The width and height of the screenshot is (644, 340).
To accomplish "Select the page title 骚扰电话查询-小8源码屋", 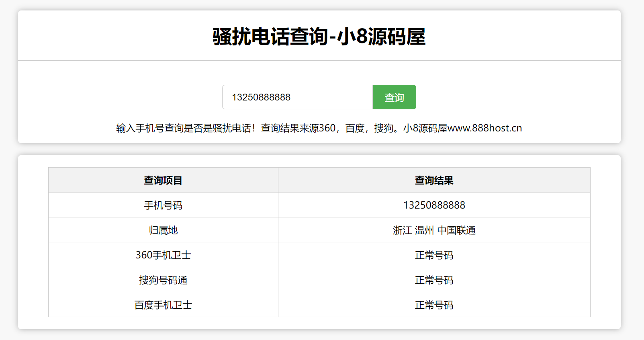I will [319, 37].
